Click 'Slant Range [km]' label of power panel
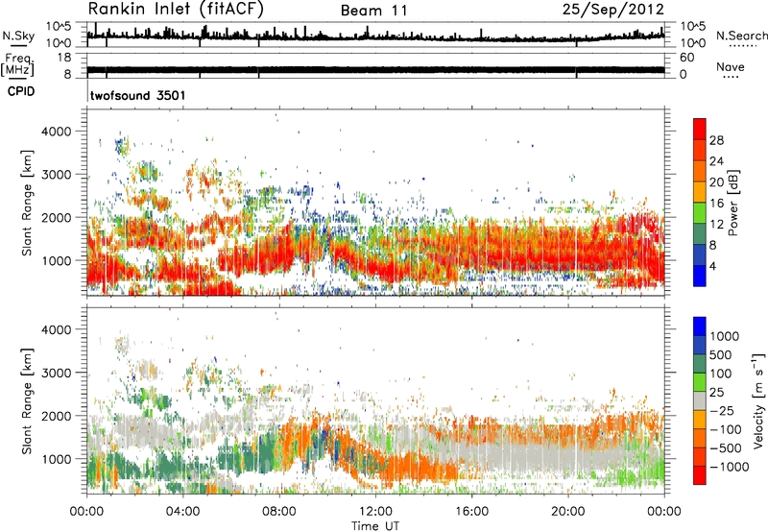This screenshot has height=532, width=768. click(27, 203)
